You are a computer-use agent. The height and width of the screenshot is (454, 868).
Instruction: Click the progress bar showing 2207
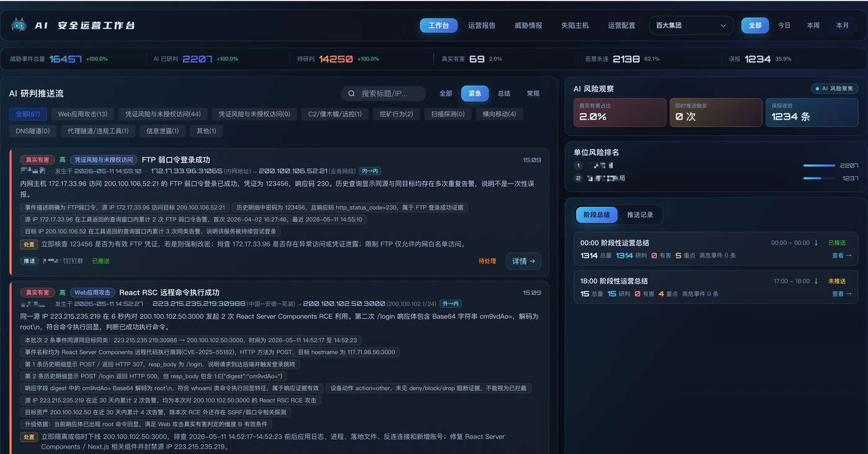819,166
